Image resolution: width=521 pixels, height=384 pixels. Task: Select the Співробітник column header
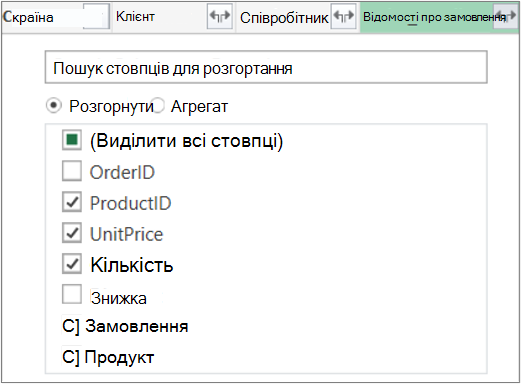click(x=298, y=17)
